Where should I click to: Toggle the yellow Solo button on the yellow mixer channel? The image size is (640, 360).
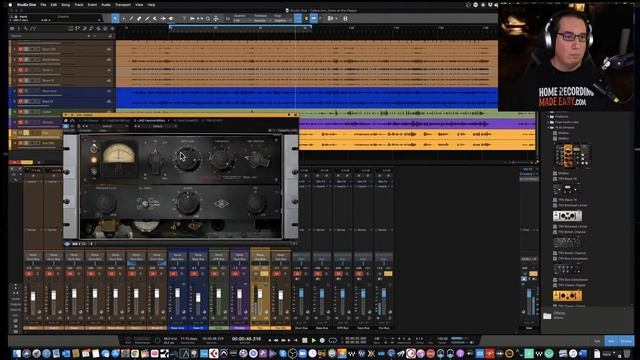click(264, 273)
